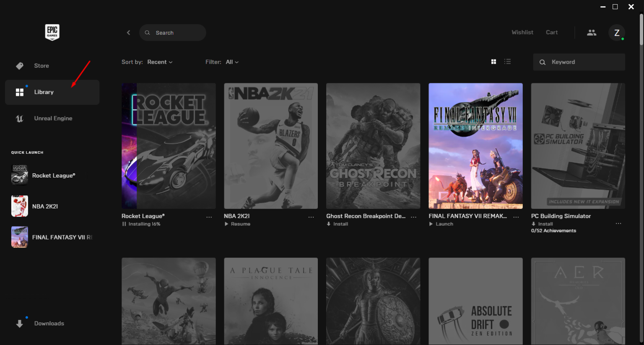
Task: Click the vertical scrollbar thumb
Action: pyautogui.click(x=641, y=29)
